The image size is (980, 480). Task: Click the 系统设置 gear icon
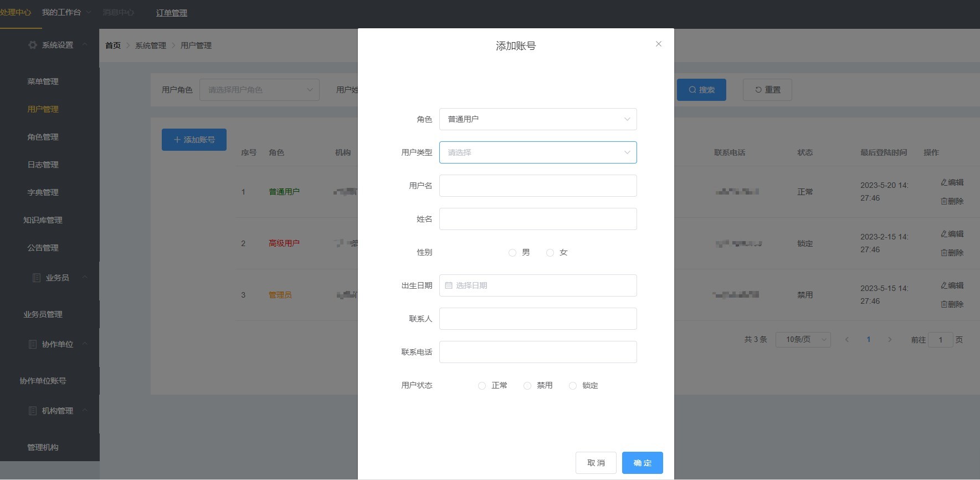tap(33, 45)
